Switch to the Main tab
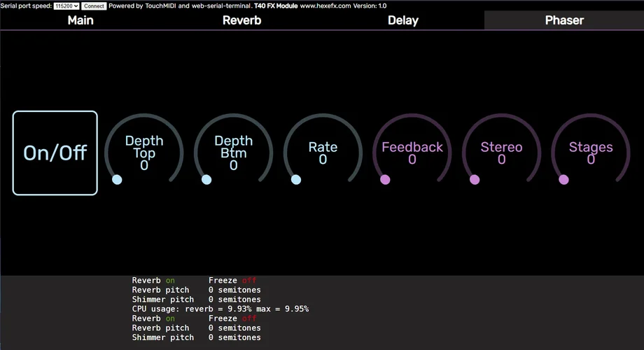Image resolution: width=644 pixels, height=350 pixels. pyautogui.click(x=80, y=20)
